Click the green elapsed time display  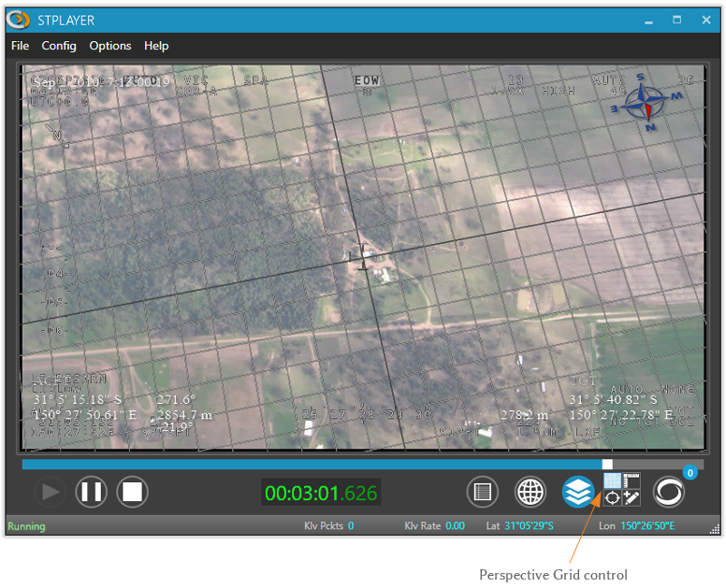click(320, 493)
